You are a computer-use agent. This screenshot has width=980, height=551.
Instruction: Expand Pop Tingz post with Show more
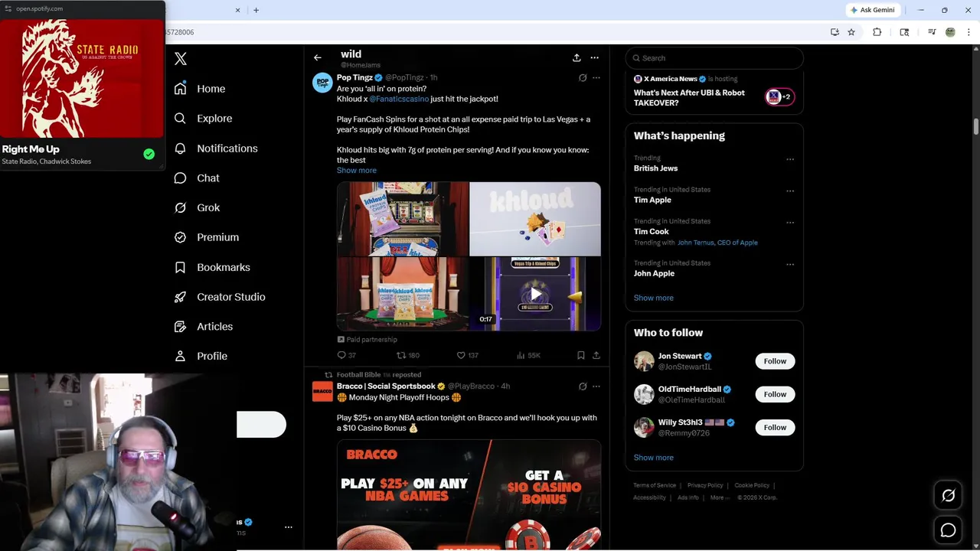point(356,171)
